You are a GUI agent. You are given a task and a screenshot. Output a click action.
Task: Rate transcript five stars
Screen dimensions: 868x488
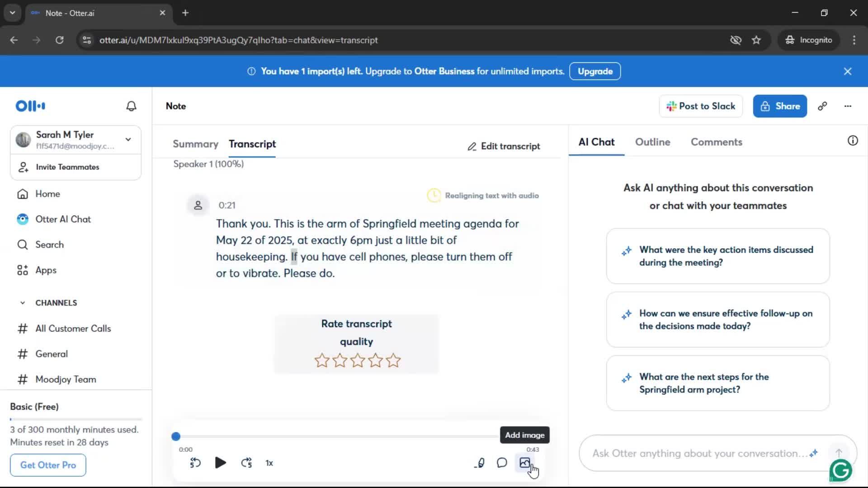click(x=393, y=361)
